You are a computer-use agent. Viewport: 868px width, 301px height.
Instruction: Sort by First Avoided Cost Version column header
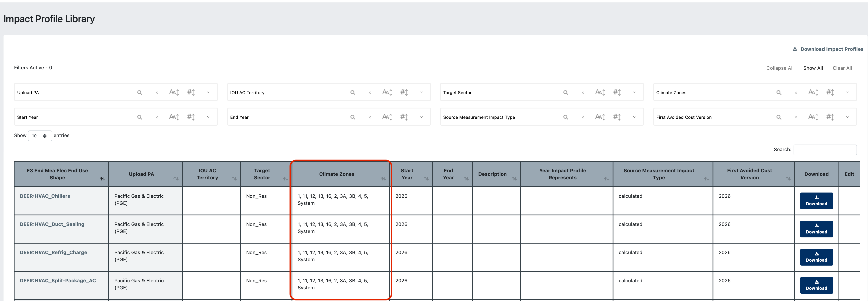pos(753,174)
